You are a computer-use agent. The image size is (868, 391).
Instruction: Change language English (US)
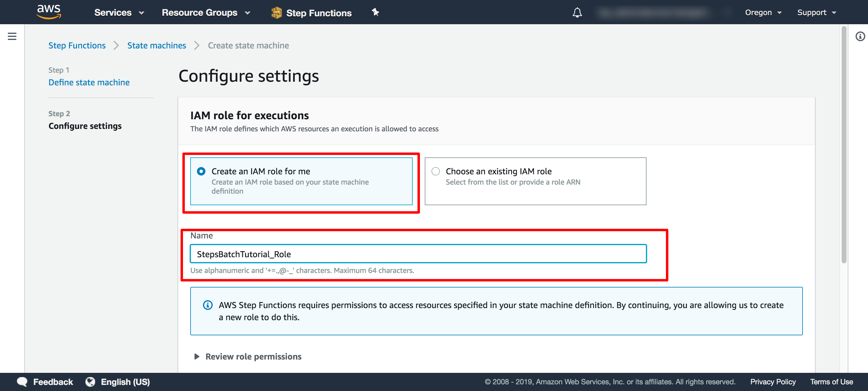point(125,382)
